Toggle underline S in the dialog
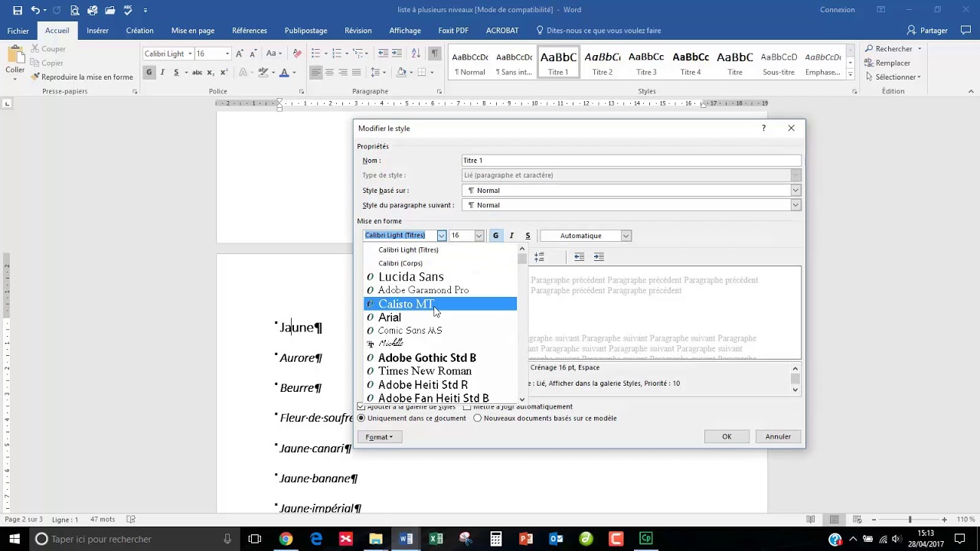980x551 pixels. tap(528, 236)
